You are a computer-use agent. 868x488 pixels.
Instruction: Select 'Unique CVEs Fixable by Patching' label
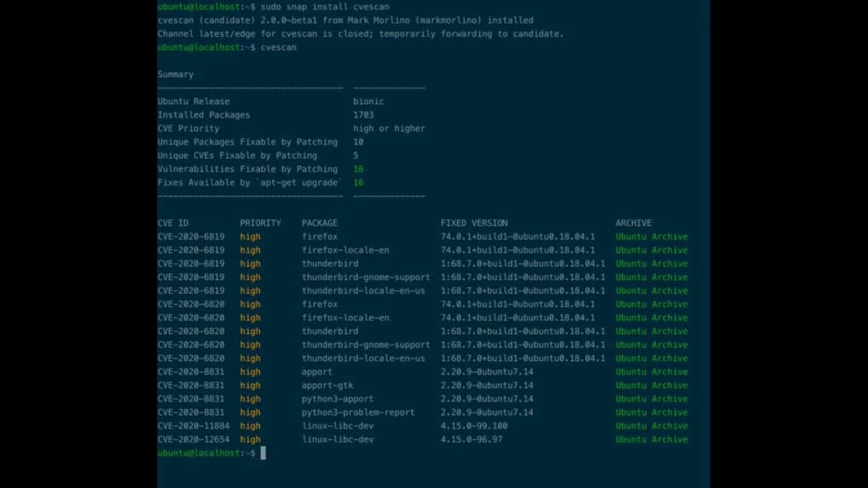[238, 156]
